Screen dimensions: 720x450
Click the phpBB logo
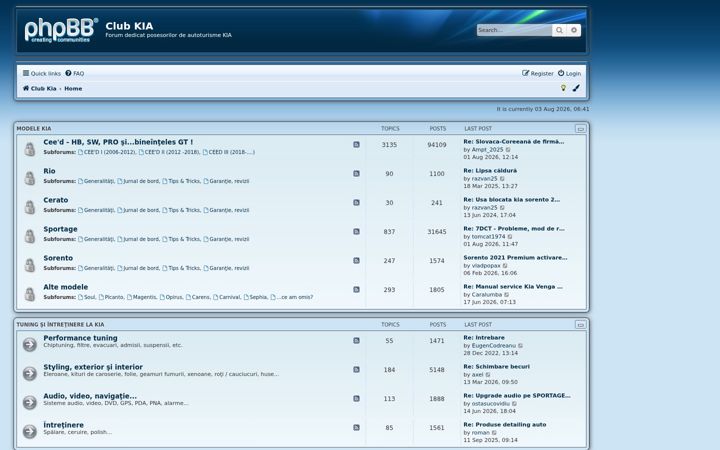61,30
